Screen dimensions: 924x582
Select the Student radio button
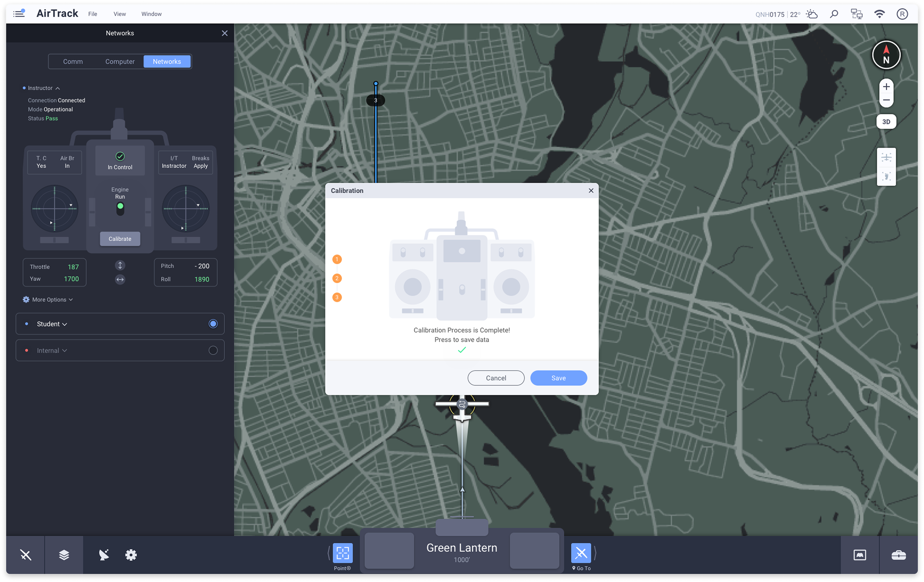pos(213,324)
